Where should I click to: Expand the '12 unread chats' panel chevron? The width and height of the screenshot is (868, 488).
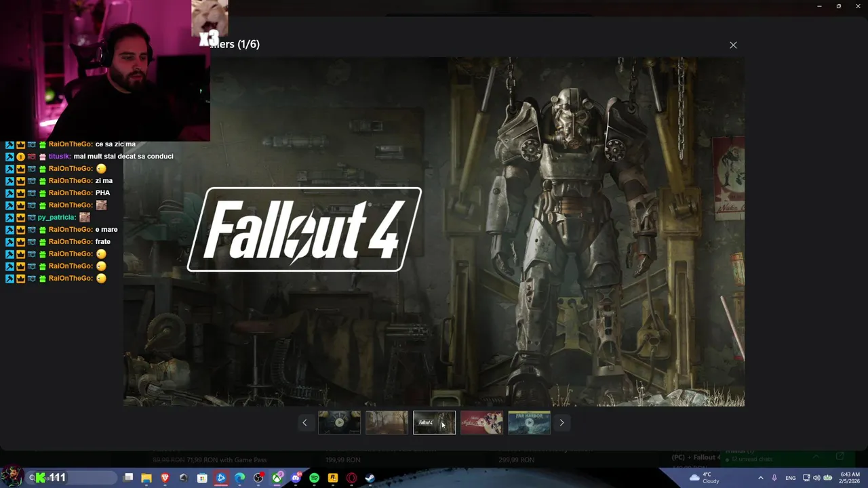tap(816, 456)
